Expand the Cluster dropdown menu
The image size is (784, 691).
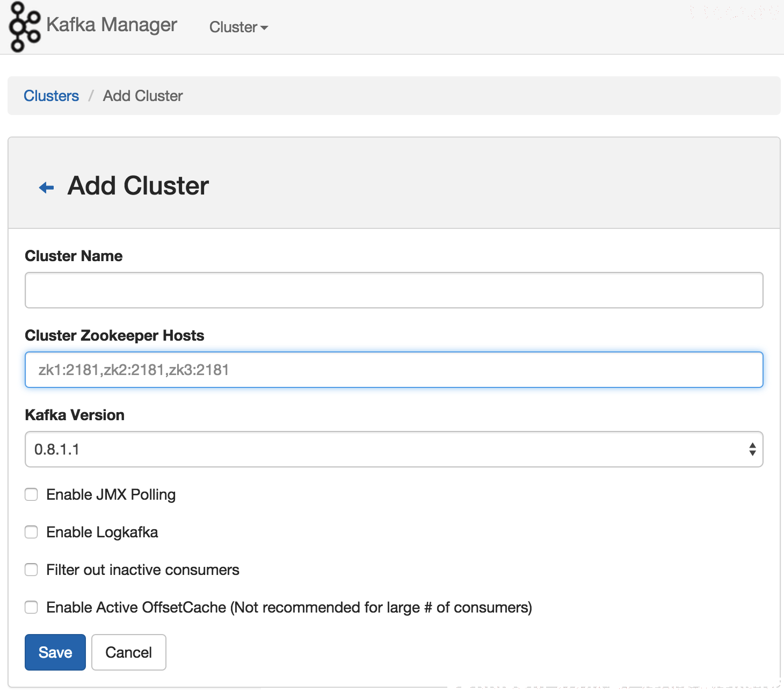(x=238, y=27)
